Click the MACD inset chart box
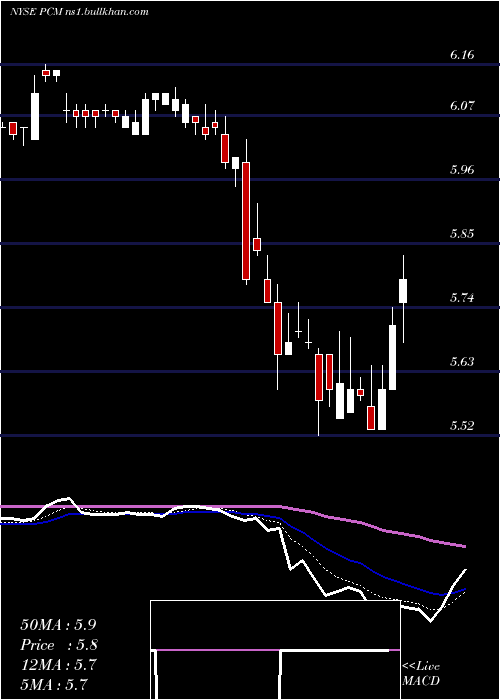The height and width of the screenshot is (700, 500). tap(275, 650)
